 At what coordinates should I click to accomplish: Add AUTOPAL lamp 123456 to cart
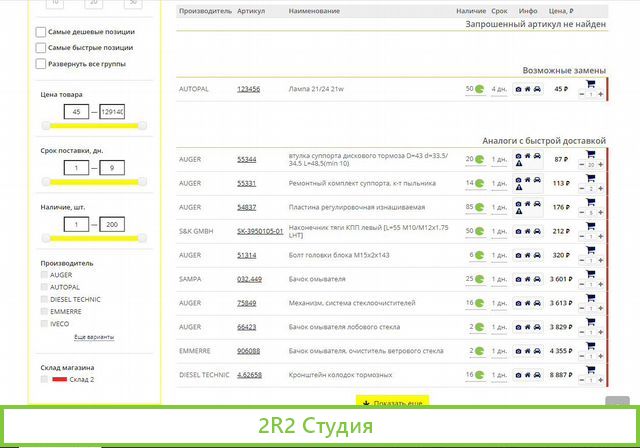point(590,84)
